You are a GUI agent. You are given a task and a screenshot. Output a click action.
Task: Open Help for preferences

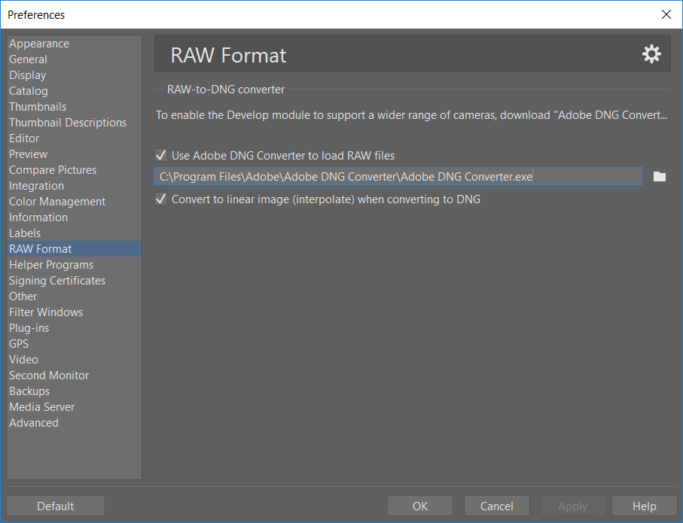644,506
